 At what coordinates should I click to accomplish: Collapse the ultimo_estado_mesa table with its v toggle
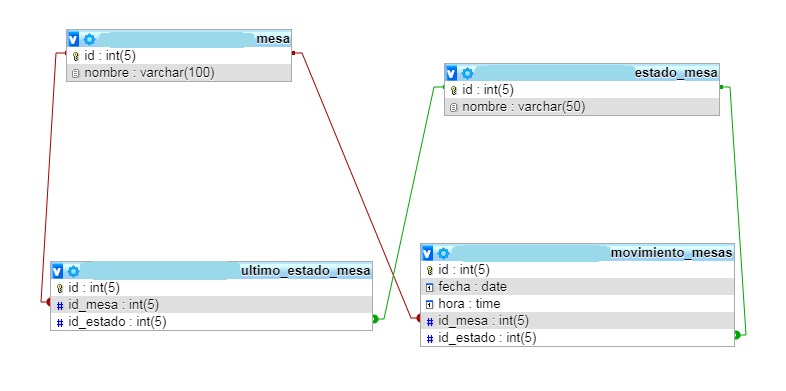[58, 272]
